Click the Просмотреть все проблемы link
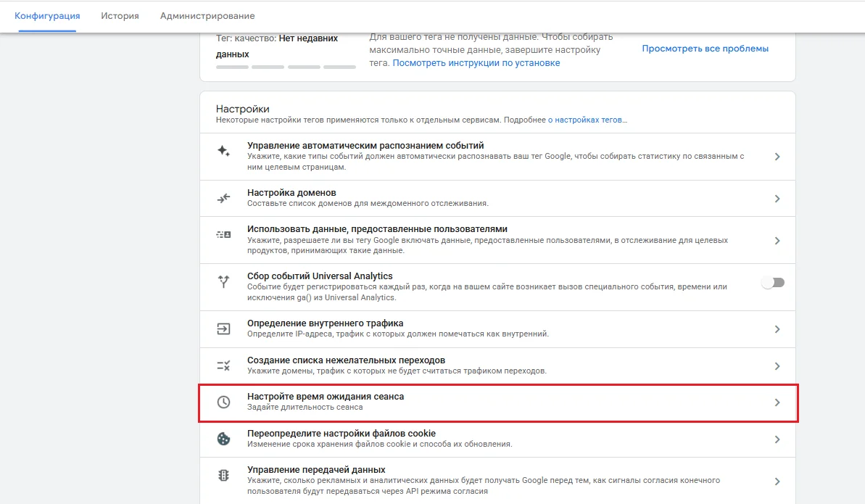 [705, 49]
